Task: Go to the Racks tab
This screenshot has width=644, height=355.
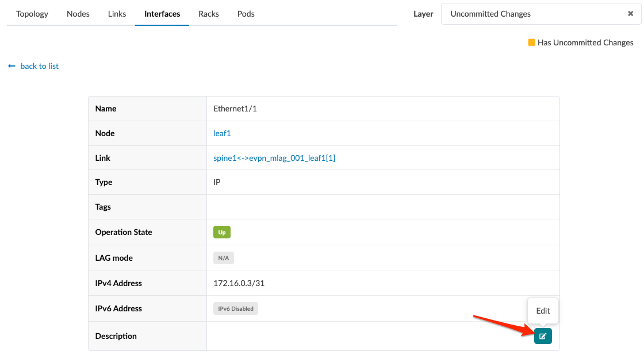Action: [x=209, y=14]
